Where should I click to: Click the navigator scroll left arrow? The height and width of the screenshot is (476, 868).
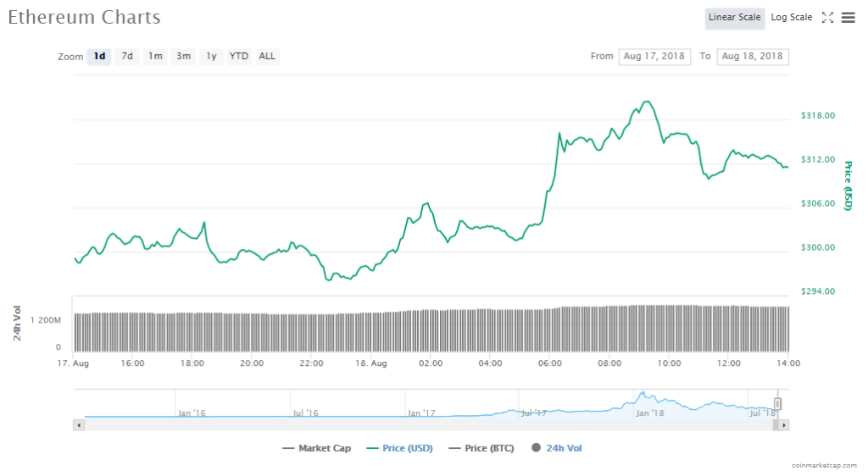80,424
